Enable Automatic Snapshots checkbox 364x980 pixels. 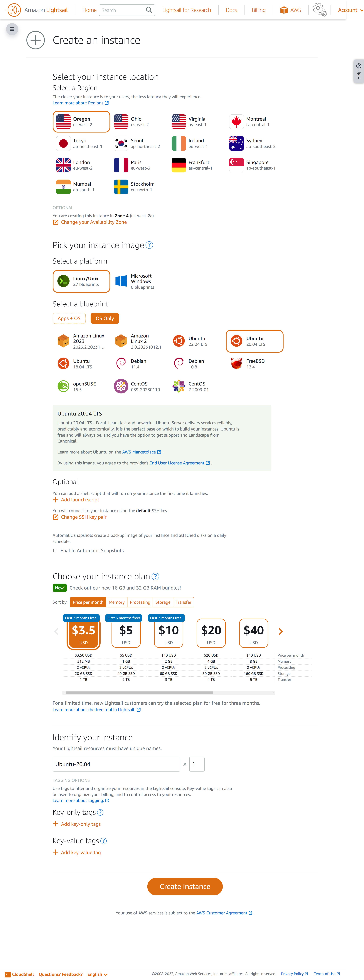(55, 550)
